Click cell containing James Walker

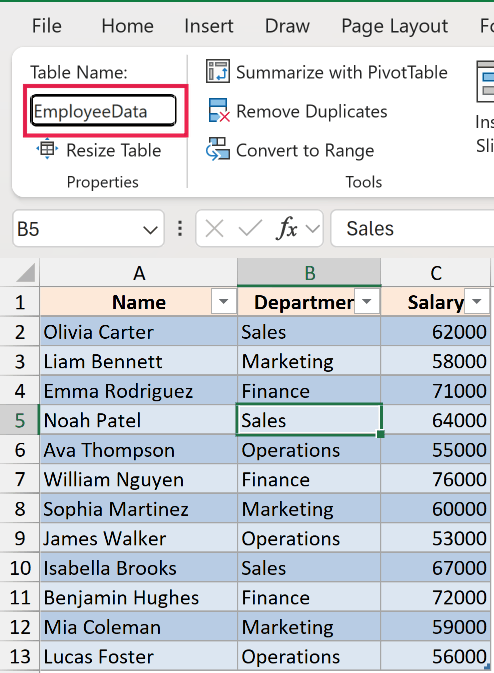[x=138, y=538]
